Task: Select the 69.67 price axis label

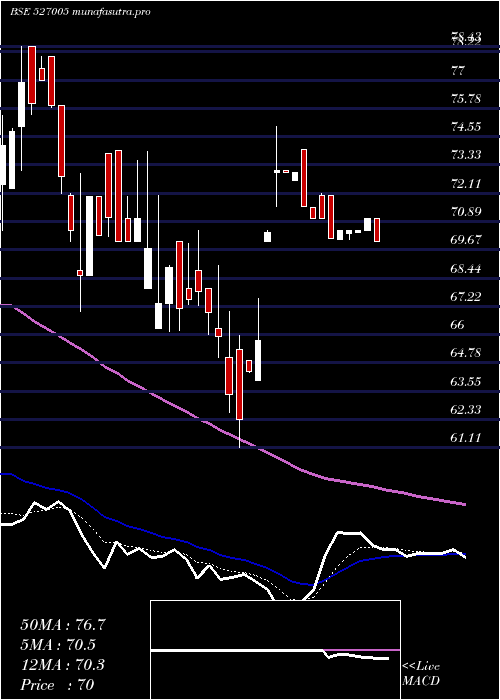Action: coord(466,240)
